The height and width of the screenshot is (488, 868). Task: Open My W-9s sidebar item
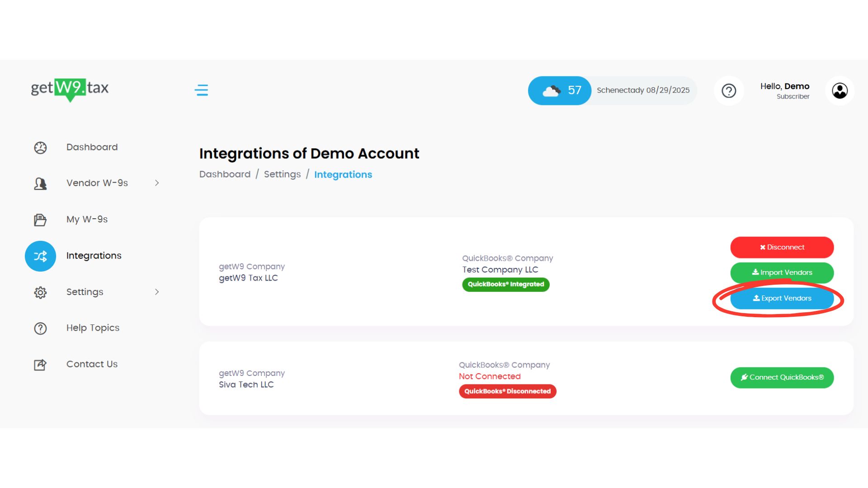87,219
